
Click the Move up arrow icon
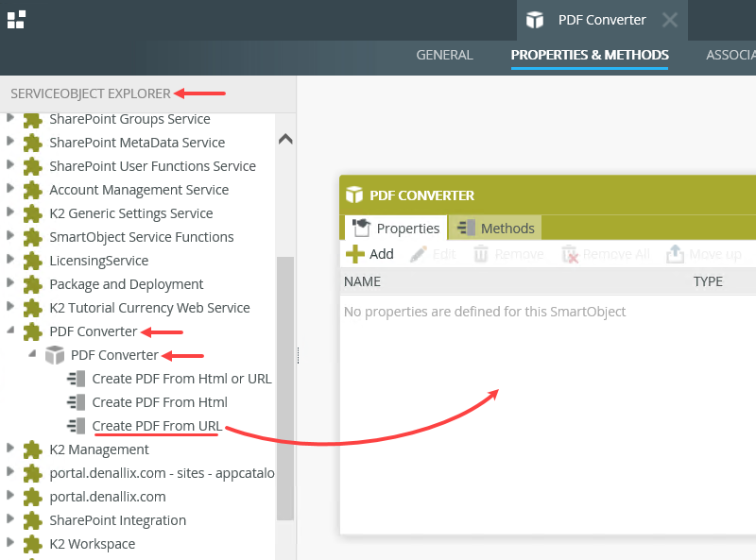click(x=675, y=254)
